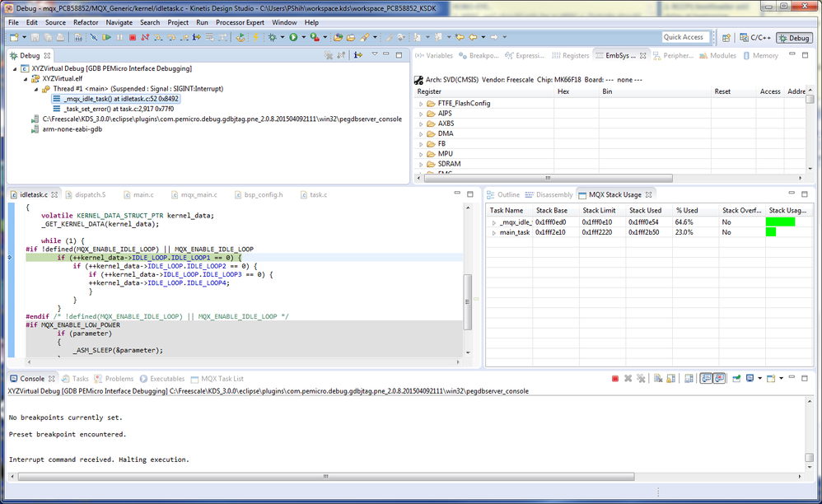Expand the _mqx_idle task row
The width and height of the screenshot is (822, 504).
(493, 222)
